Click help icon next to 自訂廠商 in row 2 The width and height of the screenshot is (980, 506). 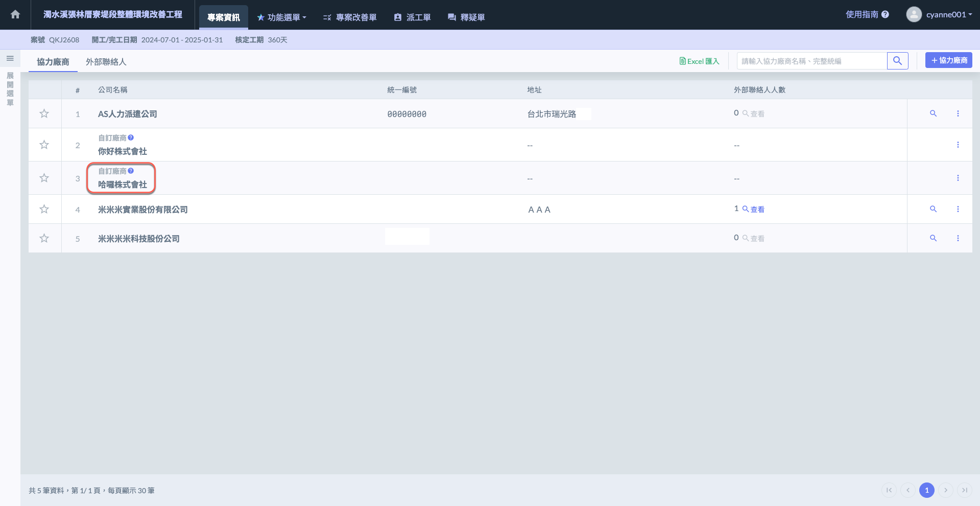(x=131, y=137)
